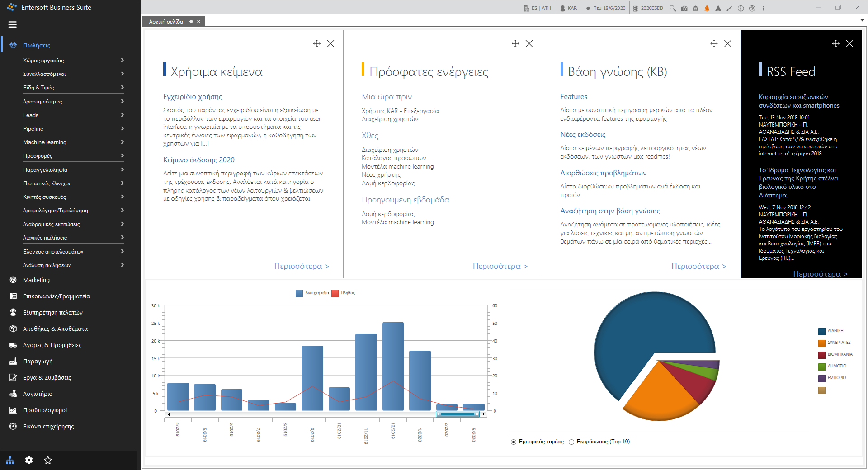
Task: Close the RSS Feed panel
Action: coord(849,43)
